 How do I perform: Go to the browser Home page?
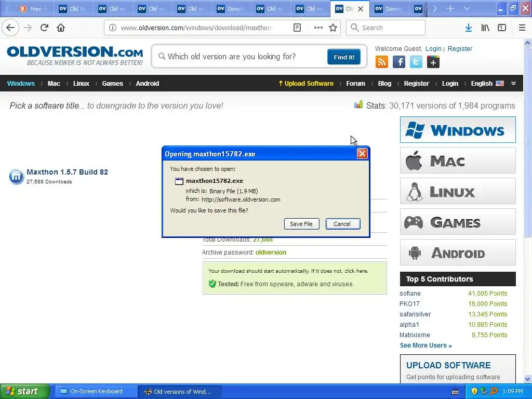pos(61,28)
